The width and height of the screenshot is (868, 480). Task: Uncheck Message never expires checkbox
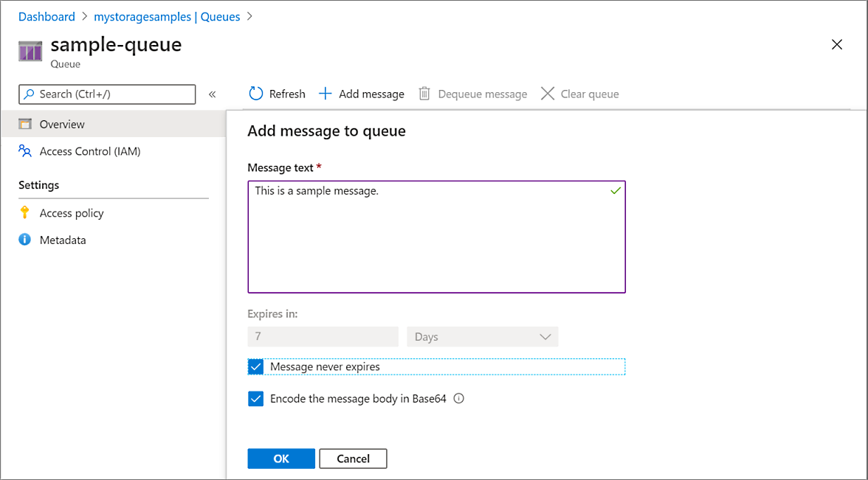pos(255,366)
